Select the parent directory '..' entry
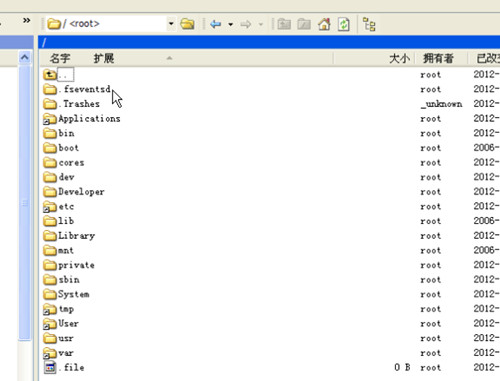500x381 pixels. coord(59,74)
